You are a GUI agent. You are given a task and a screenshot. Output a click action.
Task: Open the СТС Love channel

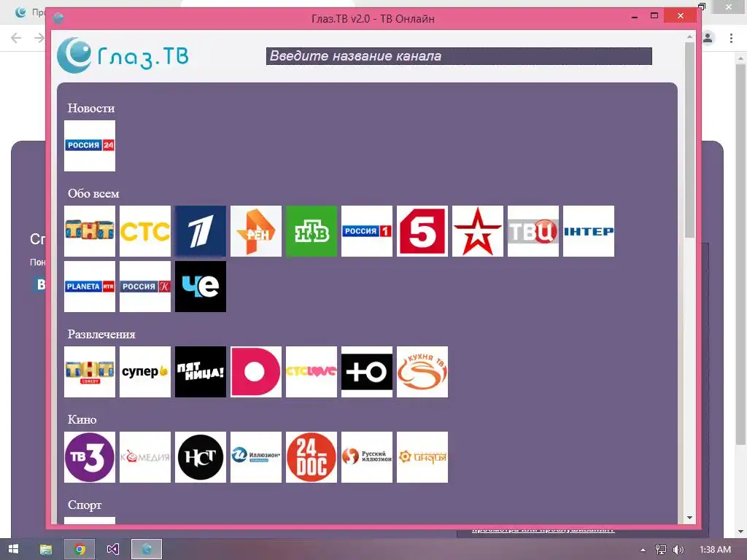point(311,372)
